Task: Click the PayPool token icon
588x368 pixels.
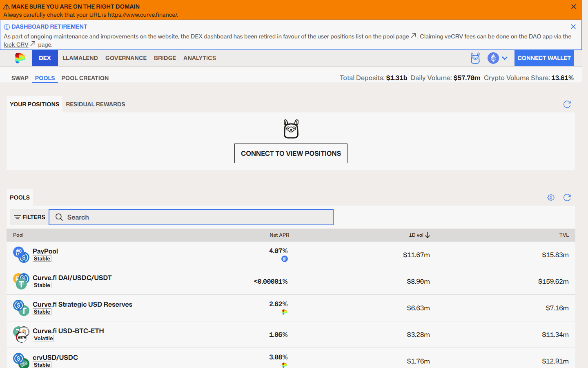Action: point(21,254)
